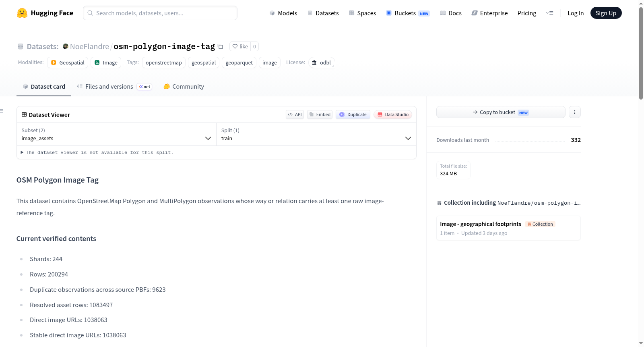This screenshot has width=644, height=347.
Task: Open the like count badge
Action: pos(254,46)
